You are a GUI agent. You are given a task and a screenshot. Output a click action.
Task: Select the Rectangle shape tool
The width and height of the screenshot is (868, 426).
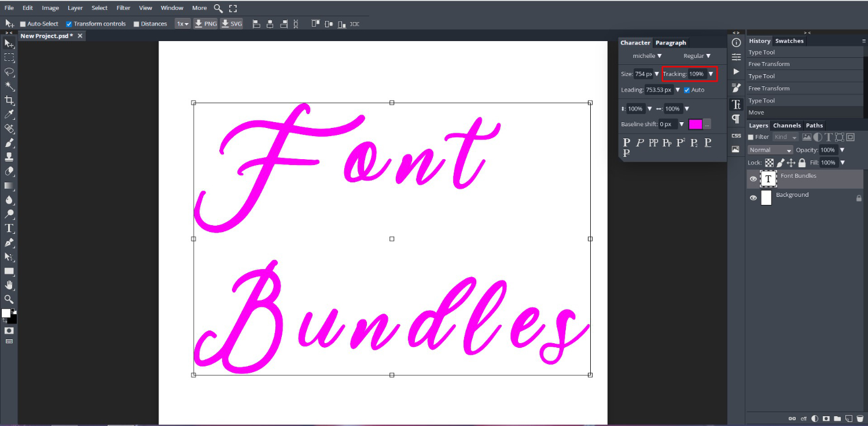(9, 271)
